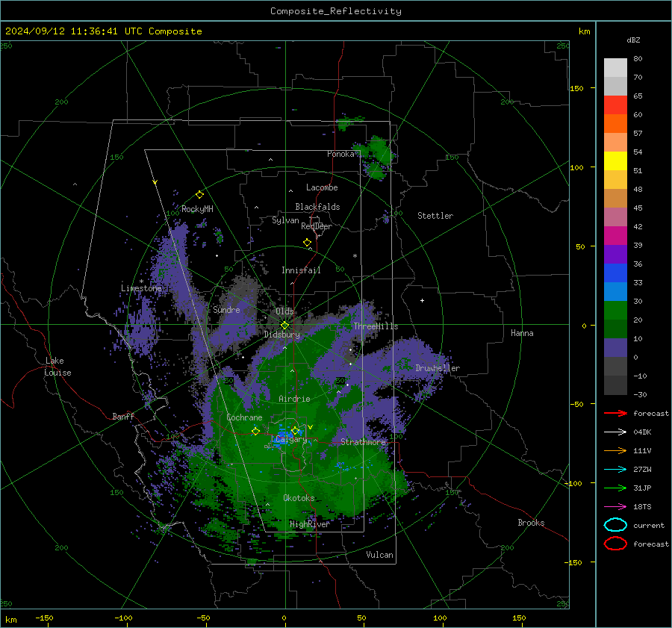This screenshot has height=628, width=672.
Task: Select the Banff label
Action: point(123,416)
